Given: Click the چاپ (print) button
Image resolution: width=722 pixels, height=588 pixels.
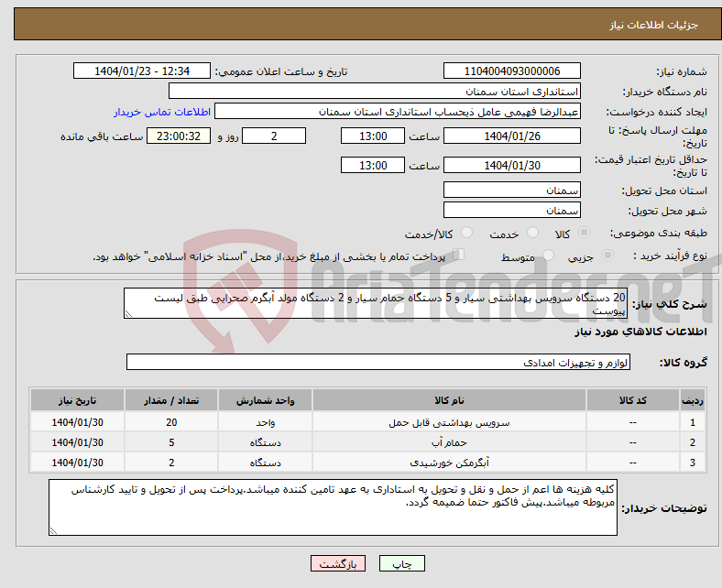Looking at the screenshot, I should (401, 563).
